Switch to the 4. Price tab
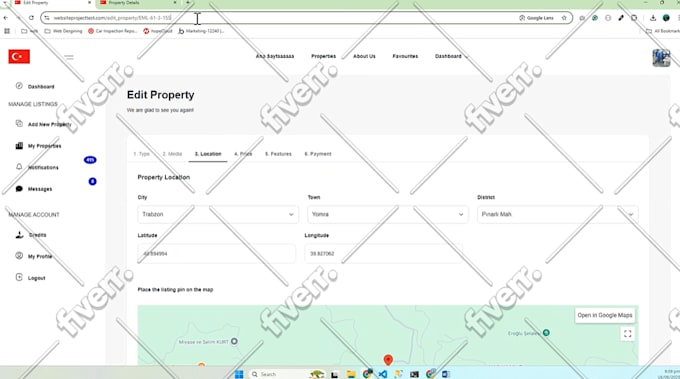 click(243, 154)
